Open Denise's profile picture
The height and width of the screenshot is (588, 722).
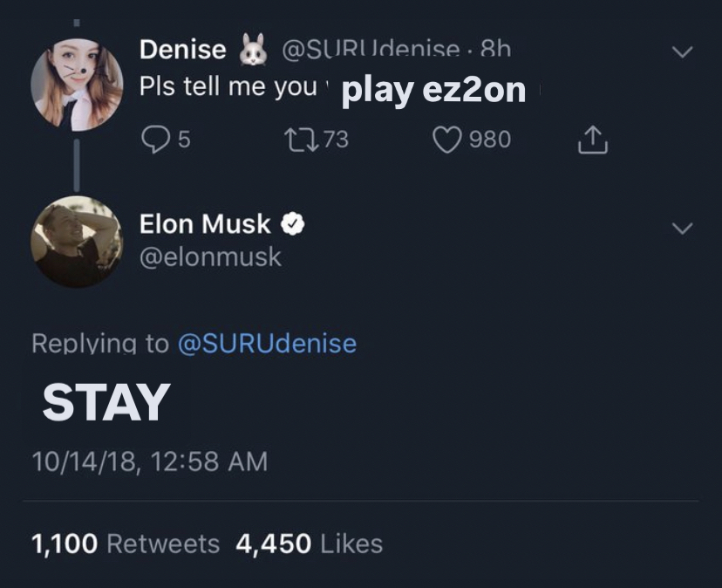click(x=77, y=85)
